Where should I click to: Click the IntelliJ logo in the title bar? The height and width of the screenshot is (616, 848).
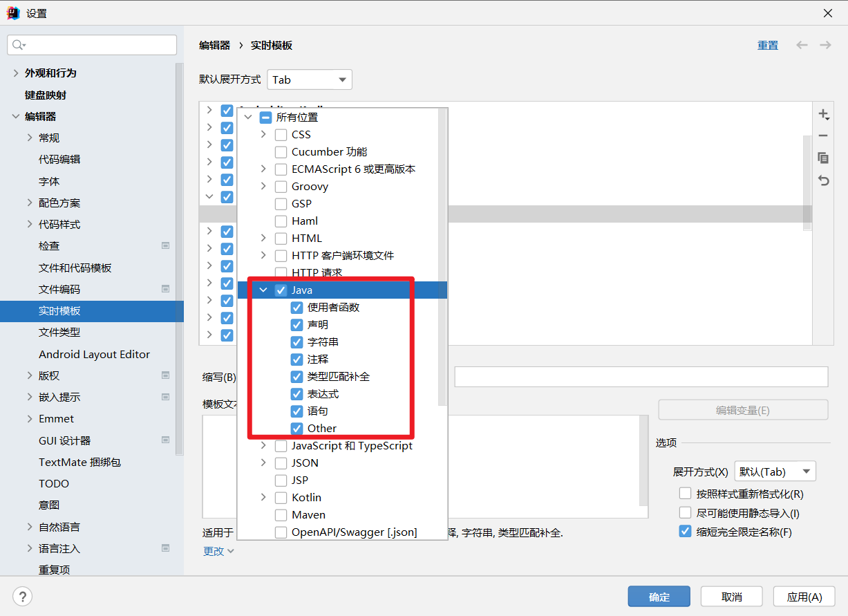click(x=13, y=13)
